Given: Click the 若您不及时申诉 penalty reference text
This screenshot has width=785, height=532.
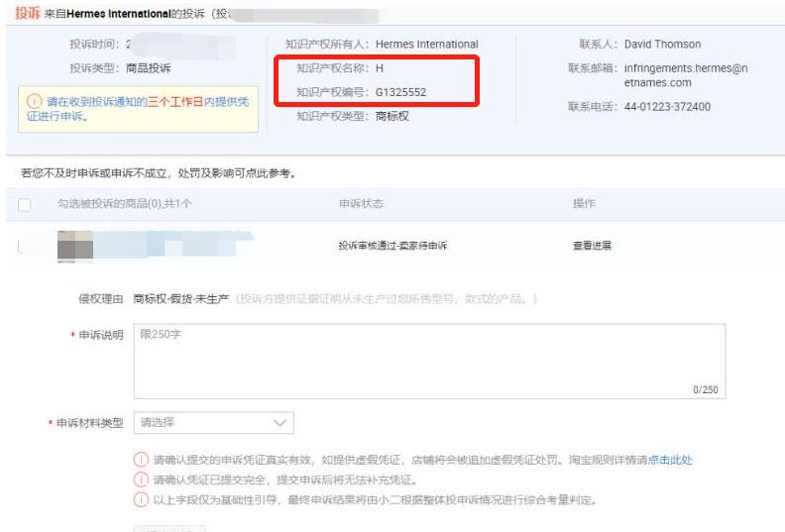Looking at the screenshot, I should pyautogui.click(x=159, y=173).
